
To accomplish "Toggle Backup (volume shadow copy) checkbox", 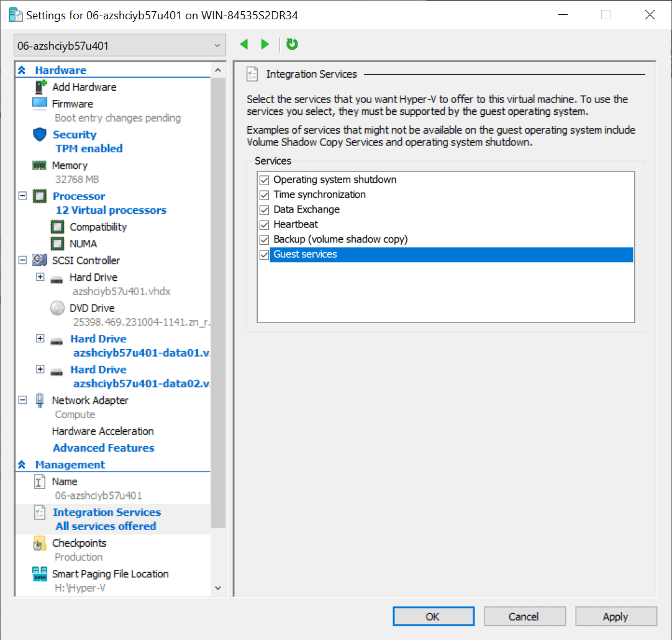I will [265, 240].
